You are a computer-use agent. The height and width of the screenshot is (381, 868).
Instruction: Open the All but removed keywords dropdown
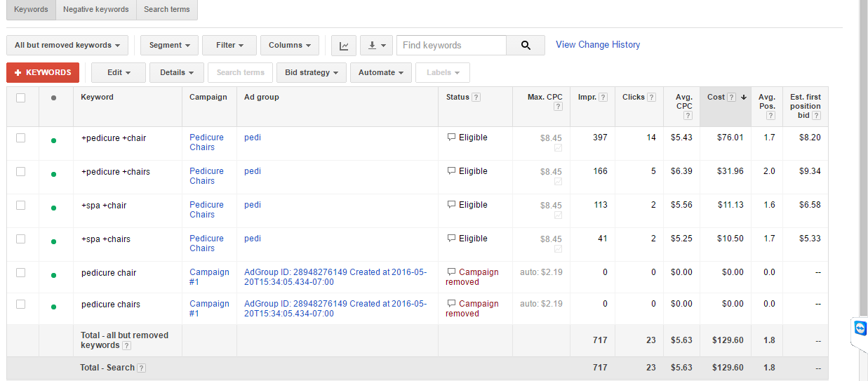coord(67,46)
